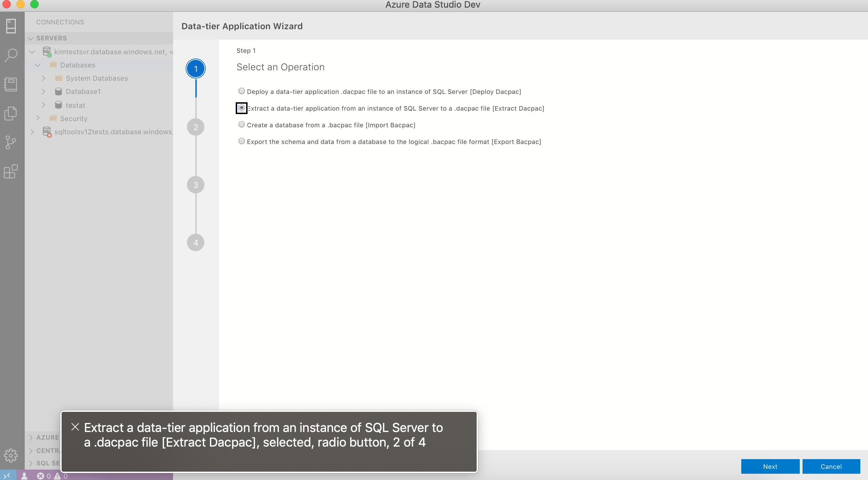The height and width of the screenshot is (480, 868).
Task: Open the Source Control view
Action: pyautogui.click(x=11, y=143)
